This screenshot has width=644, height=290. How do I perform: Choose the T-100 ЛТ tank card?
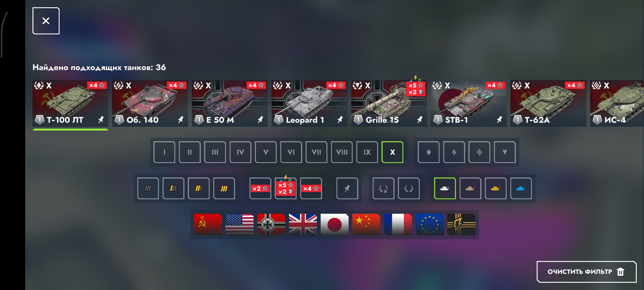click(70, 103)
